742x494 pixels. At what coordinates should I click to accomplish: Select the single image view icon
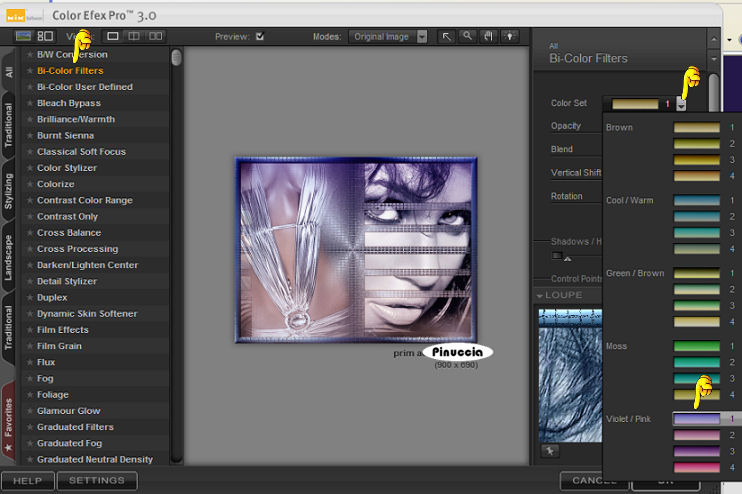click(113, 36)
